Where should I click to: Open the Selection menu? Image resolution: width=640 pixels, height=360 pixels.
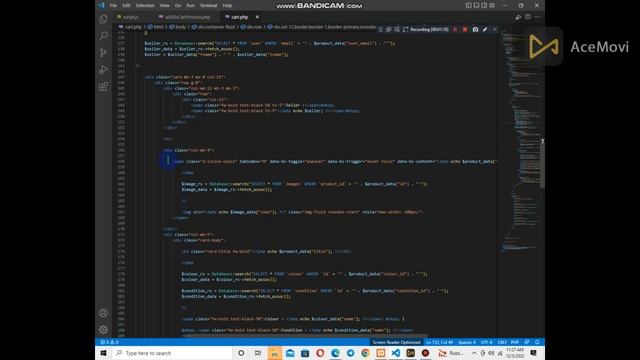[145, 5]
